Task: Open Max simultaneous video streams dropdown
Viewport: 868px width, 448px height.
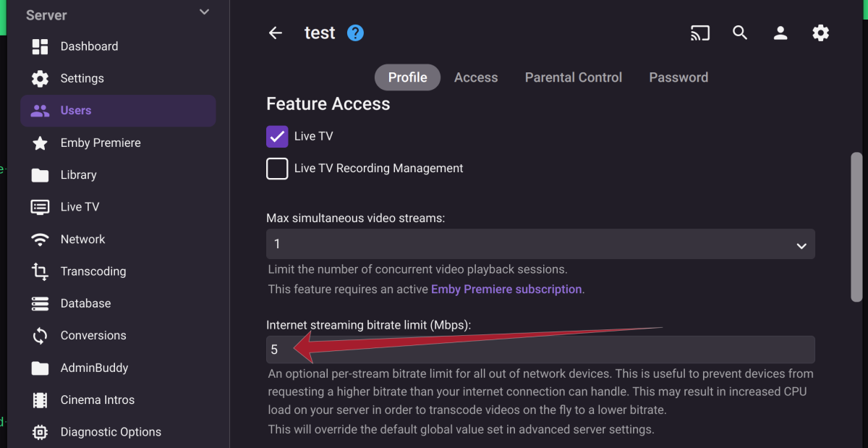Action: [540, 245]
